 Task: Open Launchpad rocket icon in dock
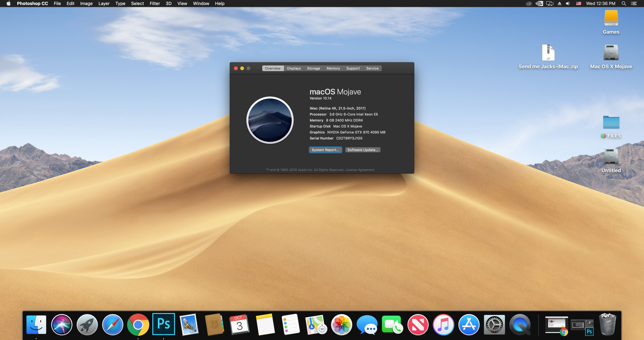pyautogui.click(x=87, y=324)
